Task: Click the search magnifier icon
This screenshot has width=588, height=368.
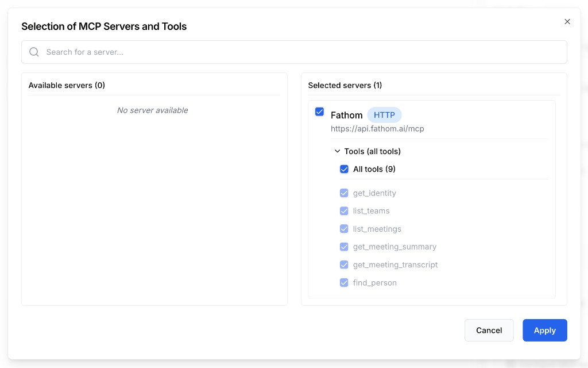Action: (34, 52)
